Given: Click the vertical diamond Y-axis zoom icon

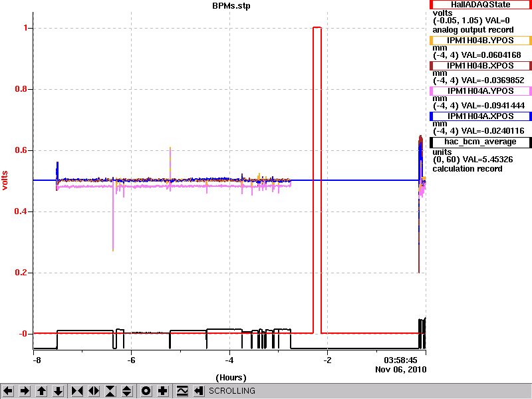Looking at the screenshot, I should point(127,391).
